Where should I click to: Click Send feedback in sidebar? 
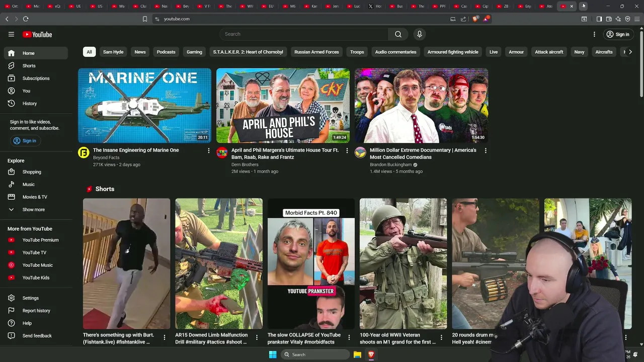tap(36, 336)
